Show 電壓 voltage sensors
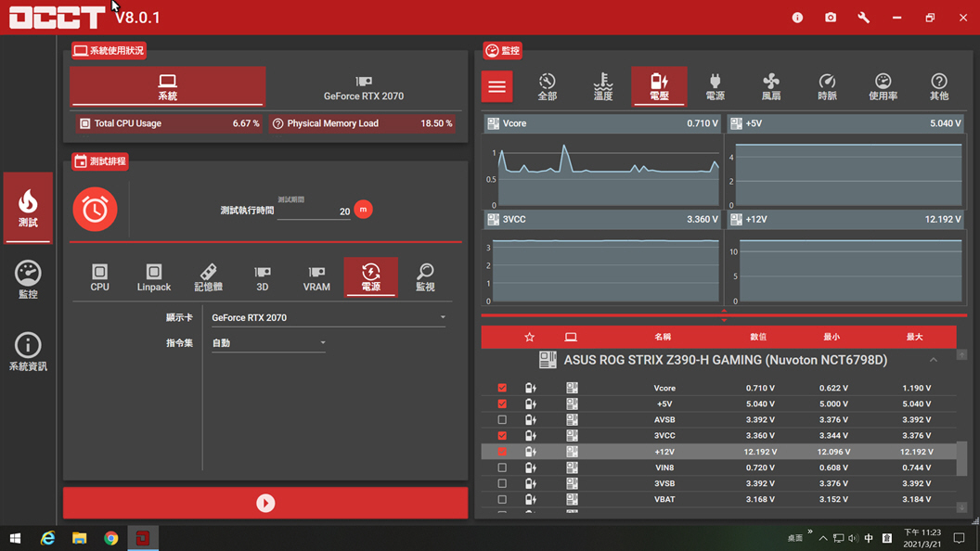Screen dimensions: 980x551 pos(660,86)
